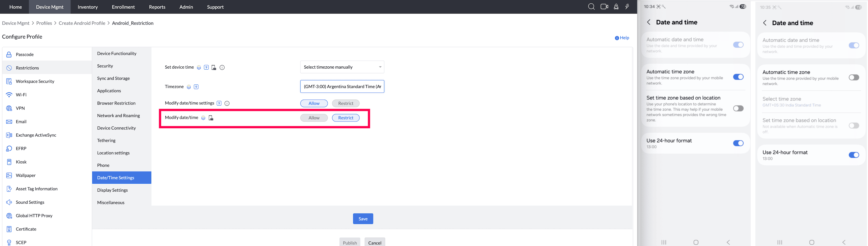Click the VPN globe icon in the sidebar
868x246 pixels.
pos(9,108)
